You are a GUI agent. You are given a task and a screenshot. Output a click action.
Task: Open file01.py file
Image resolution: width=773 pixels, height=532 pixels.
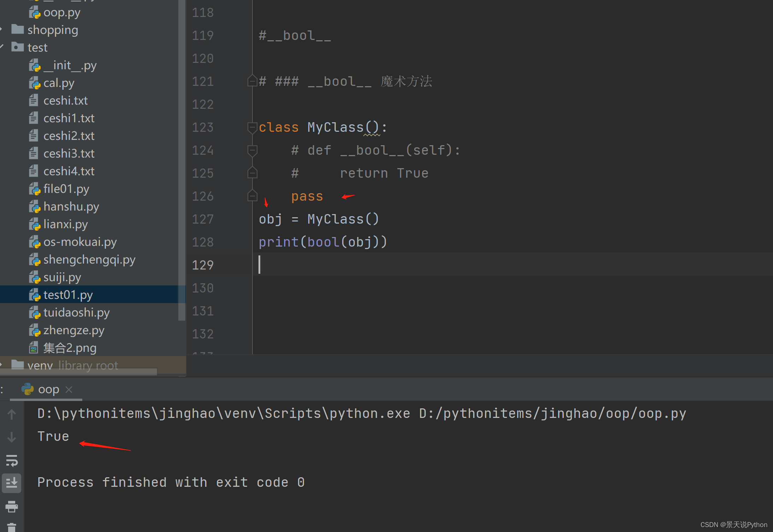66,189
